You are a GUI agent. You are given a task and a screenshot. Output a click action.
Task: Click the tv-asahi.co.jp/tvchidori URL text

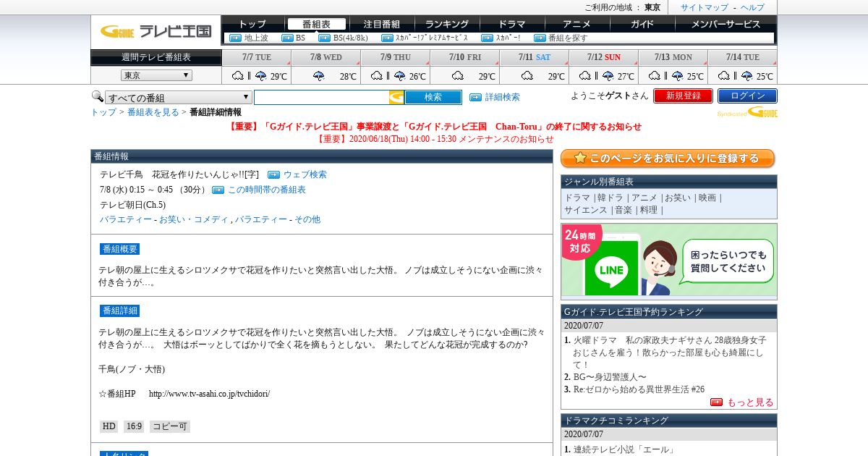pyautogui.click(x=209, y=394)
